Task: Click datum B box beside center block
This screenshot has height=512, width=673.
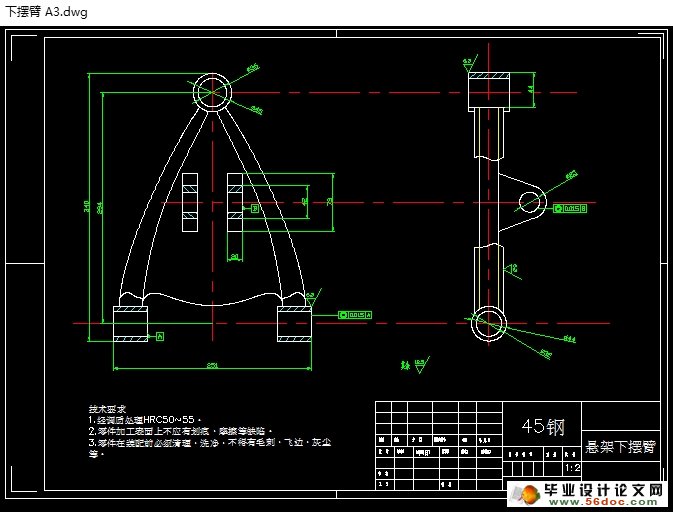Action: 255,208
